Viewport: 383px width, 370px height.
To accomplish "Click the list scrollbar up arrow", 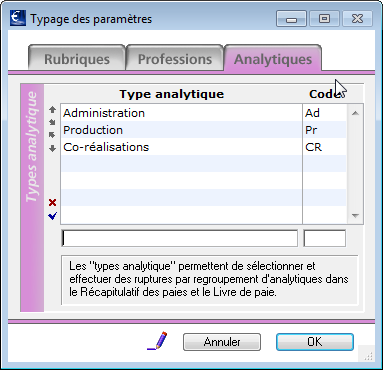I will click(355, 113).
